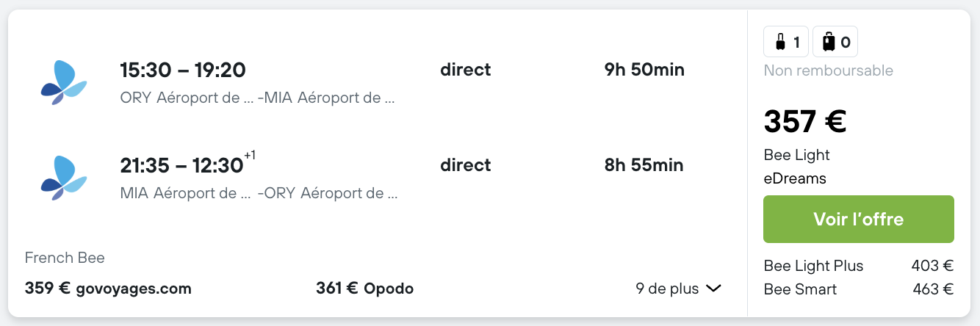Click the outbound French Bee butterfly logo
Viewport: 980px width, 326px height.
[64, 82]
